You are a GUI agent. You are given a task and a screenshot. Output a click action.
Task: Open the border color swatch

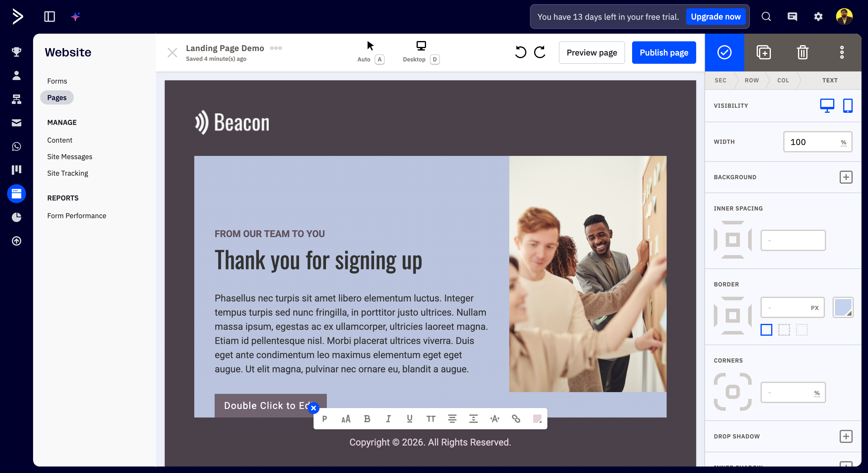click(843, 307)
